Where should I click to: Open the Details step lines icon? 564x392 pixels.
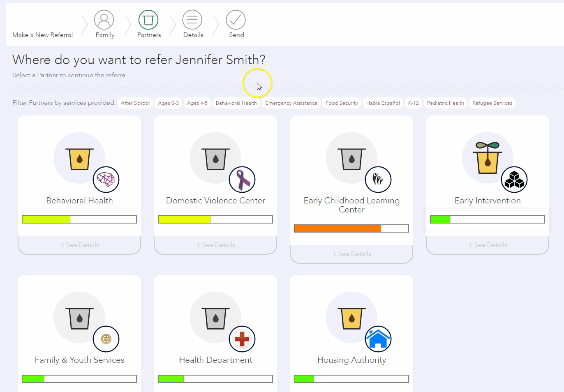(192, 20)
